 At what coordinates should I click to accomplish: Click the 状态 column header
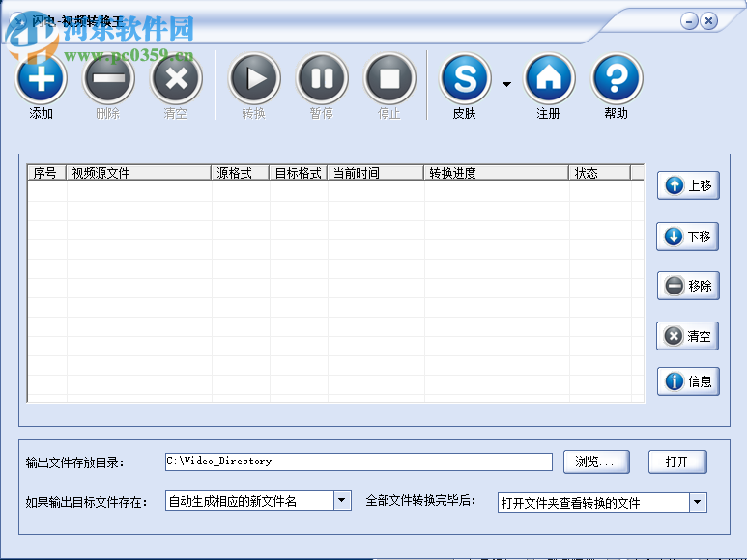(x=600, y=173)
